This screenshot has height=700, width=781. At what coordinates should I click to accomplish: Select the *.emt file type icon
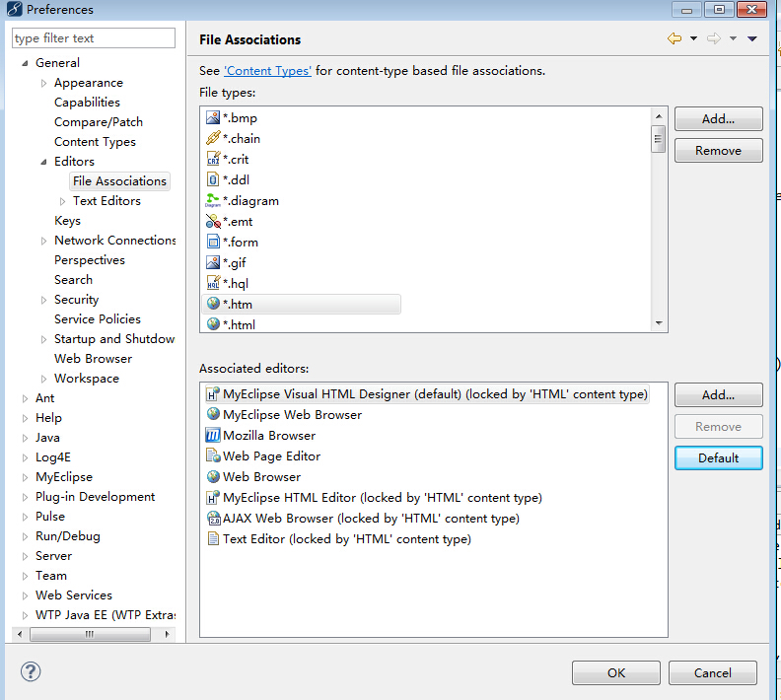click(x=212, y=222)
